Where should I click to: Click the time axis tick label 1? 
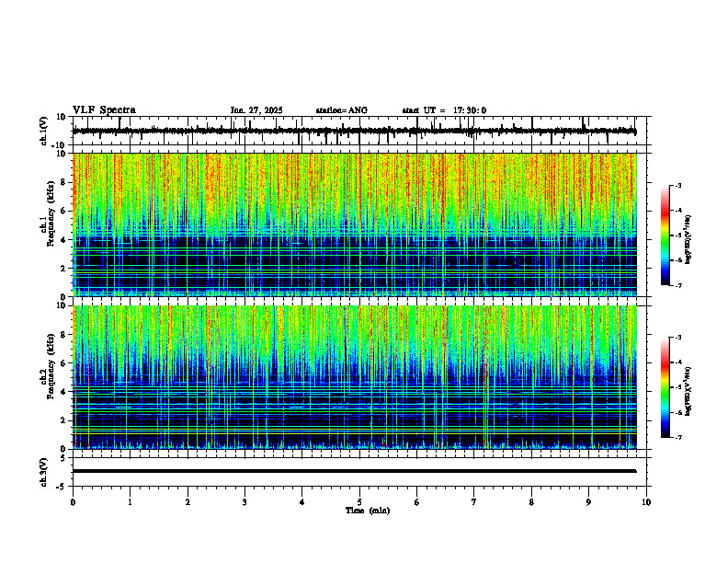[x=130, y=502]
